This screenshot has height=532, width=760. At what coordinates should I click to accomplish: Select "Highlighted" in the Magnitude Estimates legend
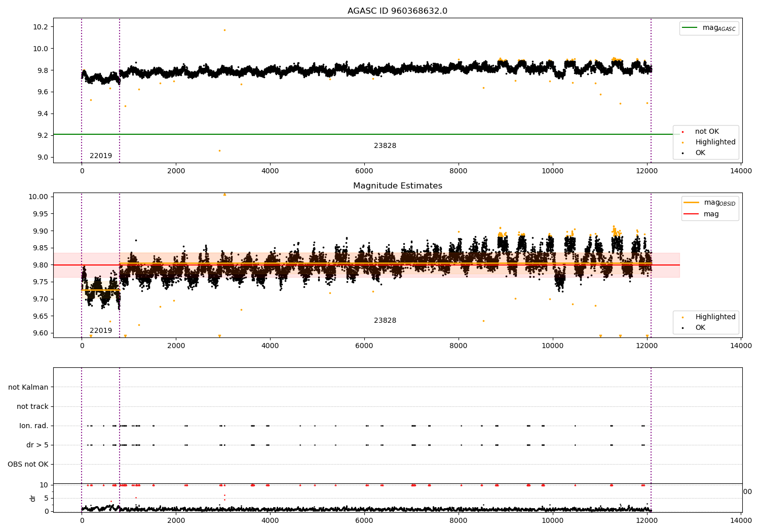click(x=715, y=317)
